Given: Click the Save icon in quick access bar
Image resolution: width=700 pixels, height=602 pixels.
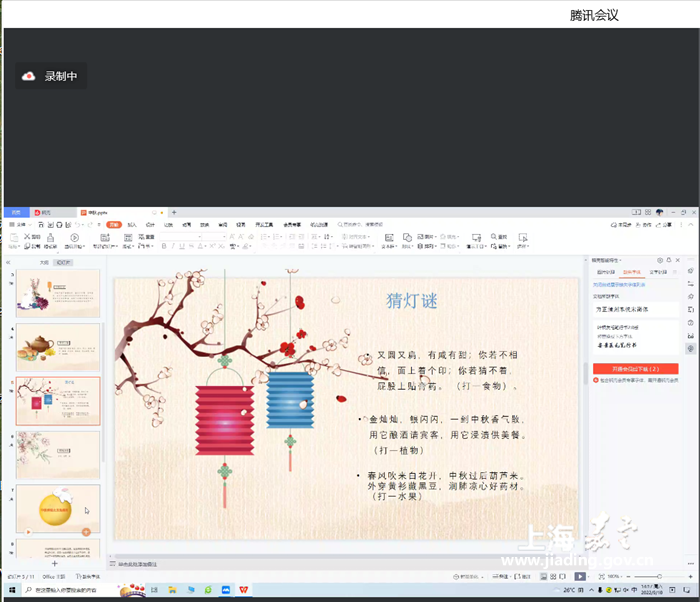Looking at the screenshot, I should (41, 225).
